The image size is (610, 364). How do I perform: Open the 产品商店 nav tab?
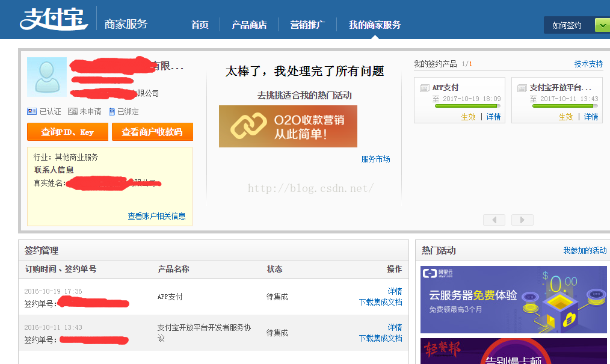pos(250,25)
